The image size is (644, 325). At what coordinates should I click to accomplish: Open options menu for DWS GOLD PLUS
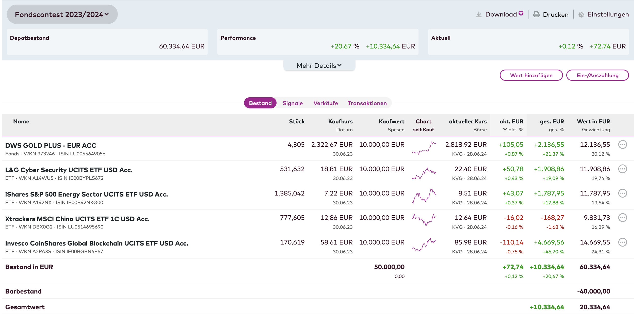(x=622, y=145)
